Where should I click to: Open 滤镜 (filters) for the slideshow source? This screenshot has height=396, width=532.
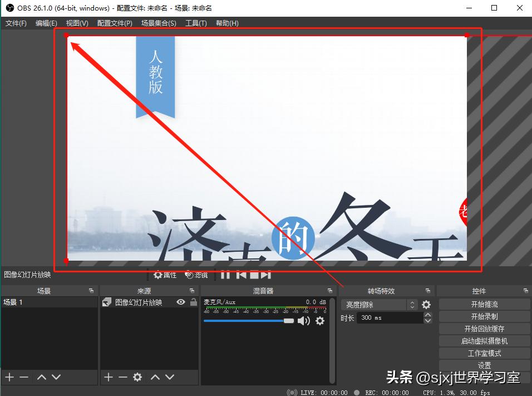click(x=196, y=275)
